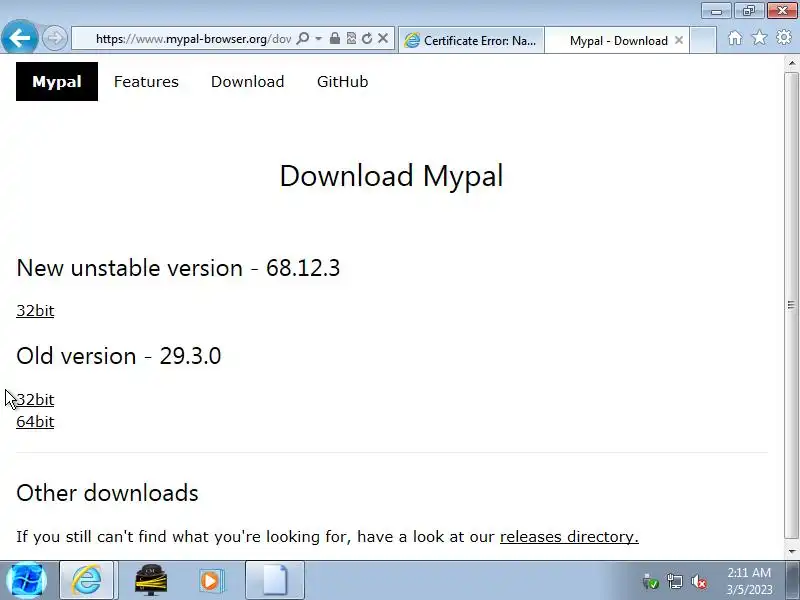Screen dimensions: 800x600
Task: Launch Windows Media Player from taskbar
Action: point(211,580)
